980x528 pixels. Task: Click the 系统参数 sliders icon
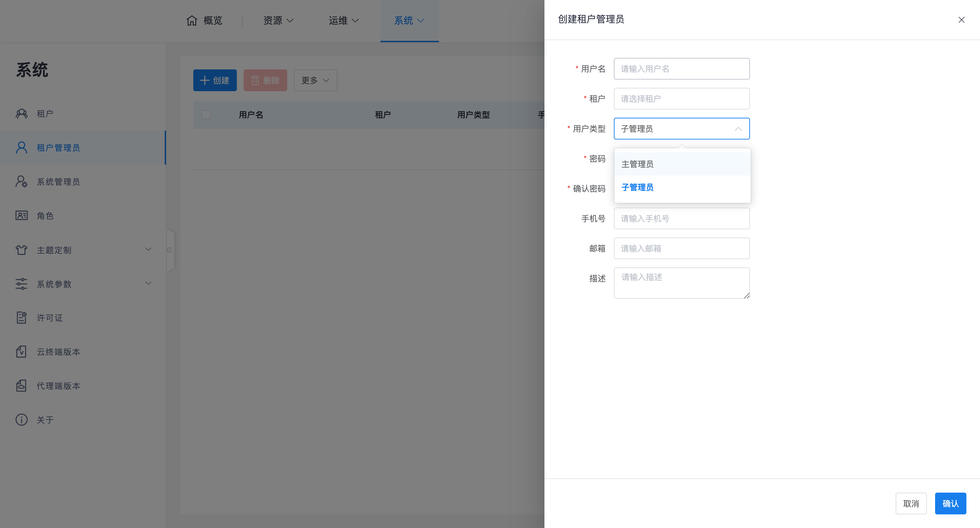click(22, 284)
